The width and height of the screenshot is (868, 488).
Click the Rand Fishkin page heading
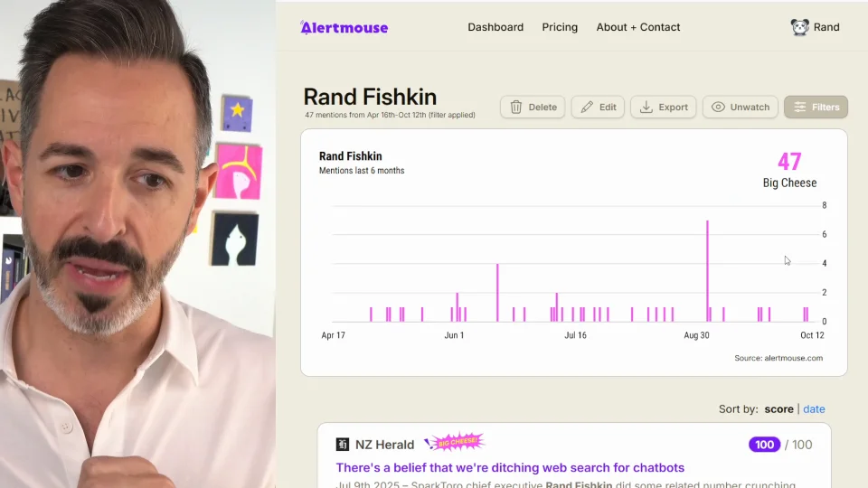tap(370, 97)
